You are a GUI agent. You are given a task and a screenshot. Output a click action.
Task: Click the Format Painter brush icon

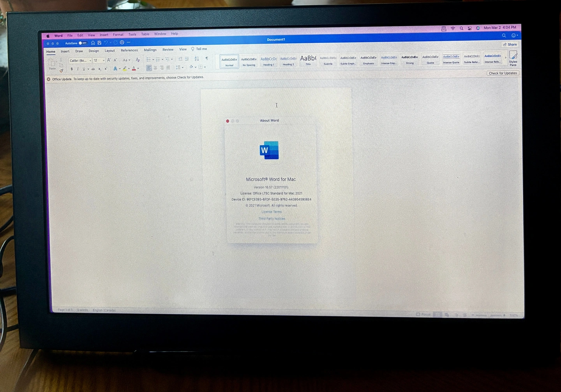point(61,71)
